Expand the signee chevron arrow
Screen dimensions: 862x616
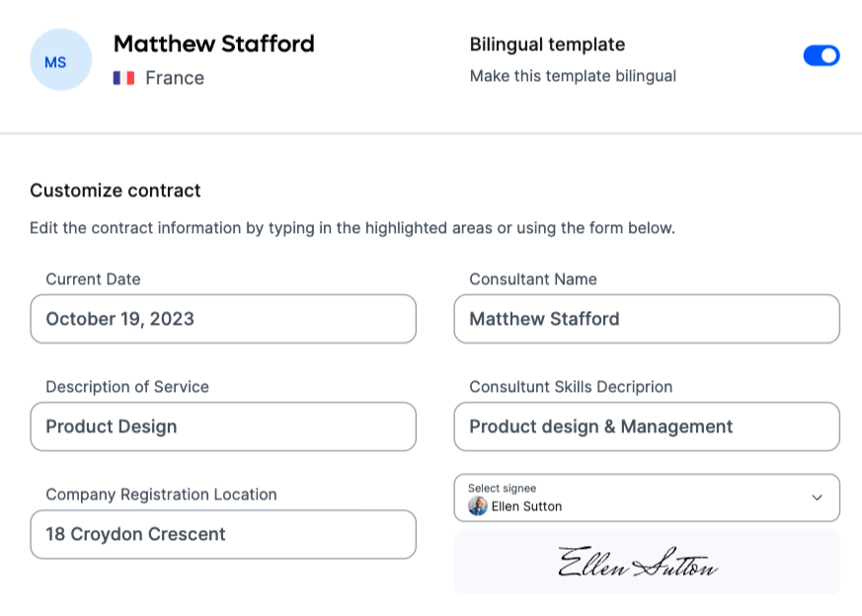819,498
